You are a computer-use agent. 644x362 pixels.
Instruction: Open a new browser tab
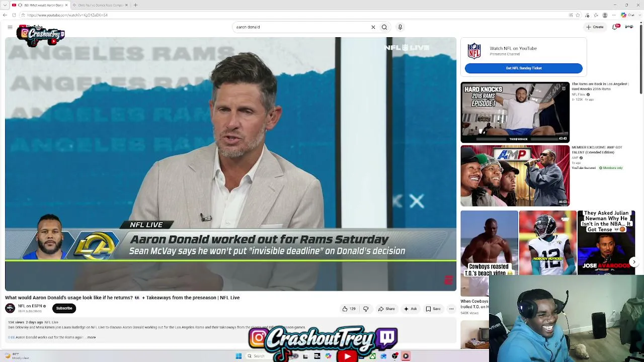click(135, 5)
